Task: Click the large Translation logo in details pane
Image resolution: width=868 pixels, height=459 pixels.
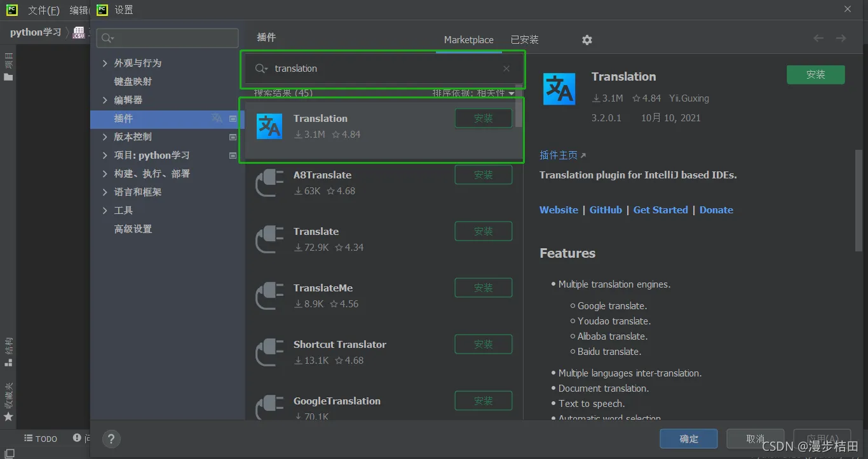Action: pos(559,89)
